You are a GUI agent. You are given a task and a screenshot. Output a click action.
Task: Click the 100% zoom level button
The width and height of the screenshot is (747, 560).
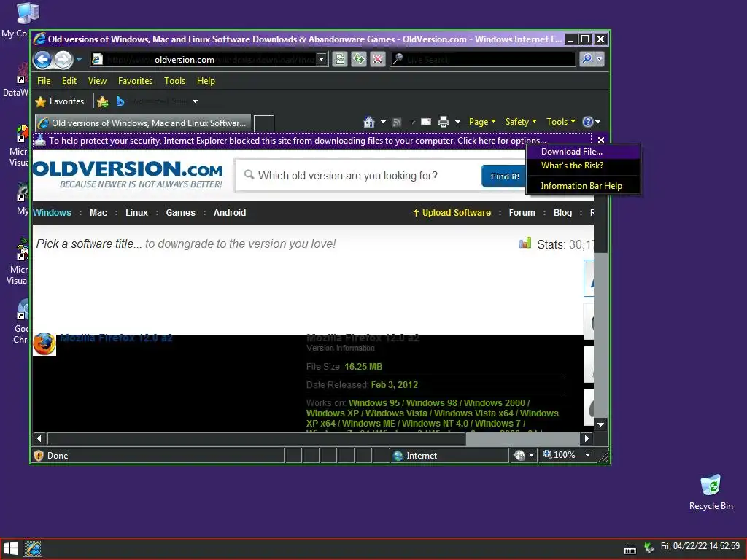click(560, 455)
